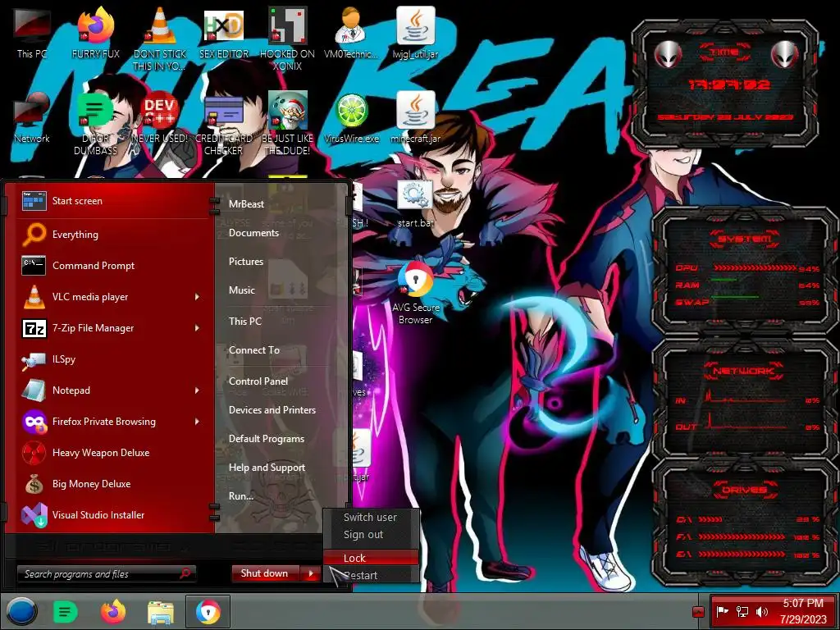
Task: Toggle the Shut down options arrow
Action: coord(311,573)
